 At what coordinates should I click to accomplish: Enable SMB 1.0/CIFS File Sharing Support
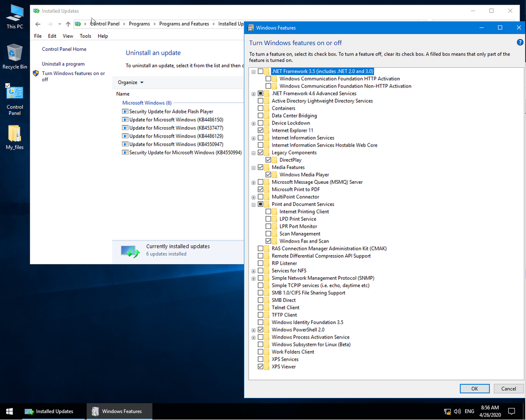pyautogui.click(x=261, y=292)
